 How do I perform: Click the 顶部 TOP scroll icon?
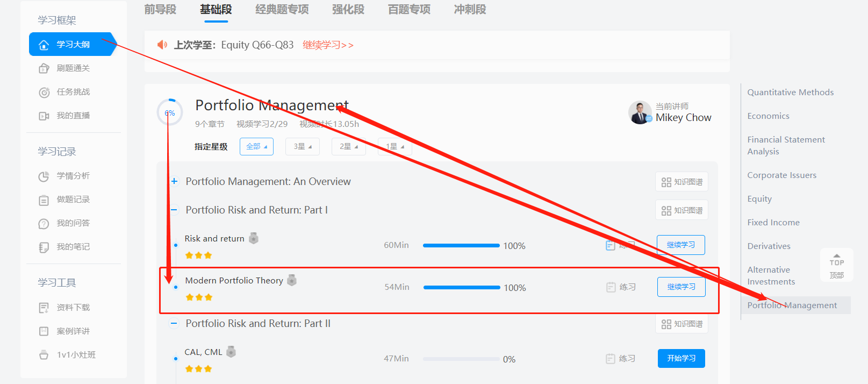tap(836, 266)
